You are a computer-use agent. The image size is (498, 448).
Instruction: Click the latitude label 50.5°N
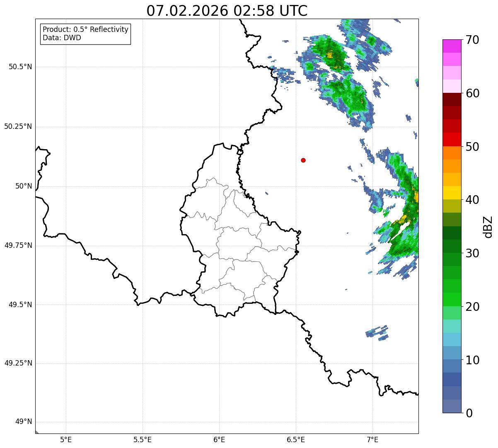point(20,67)
